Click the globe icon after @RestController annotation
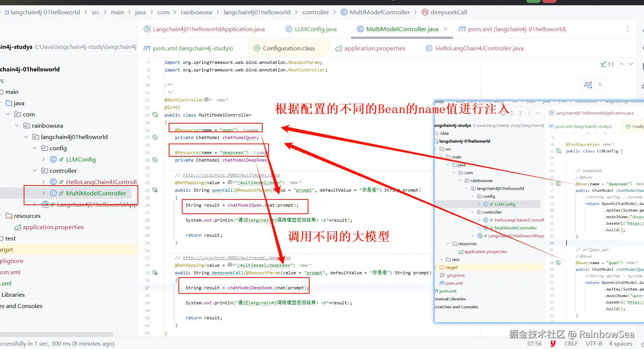The image size is (644, 349). [207, 100]
